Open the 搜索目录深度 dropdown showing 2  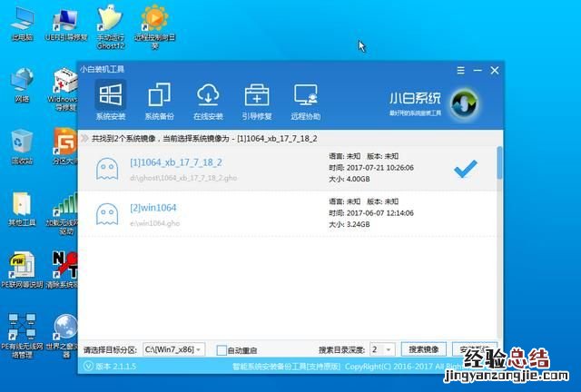(382, 349)
